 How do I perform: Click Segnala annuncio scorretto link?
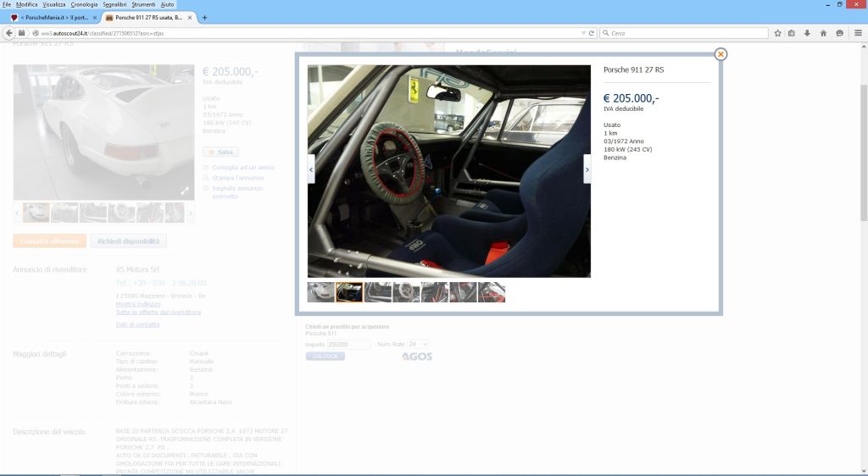coord(237,192)
